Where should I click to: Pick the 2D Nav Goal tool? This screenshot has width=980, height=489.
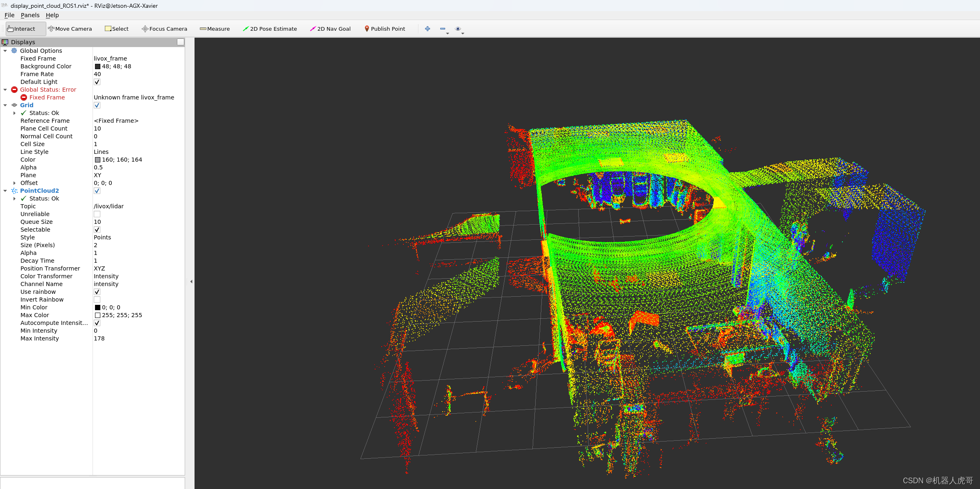330,29
